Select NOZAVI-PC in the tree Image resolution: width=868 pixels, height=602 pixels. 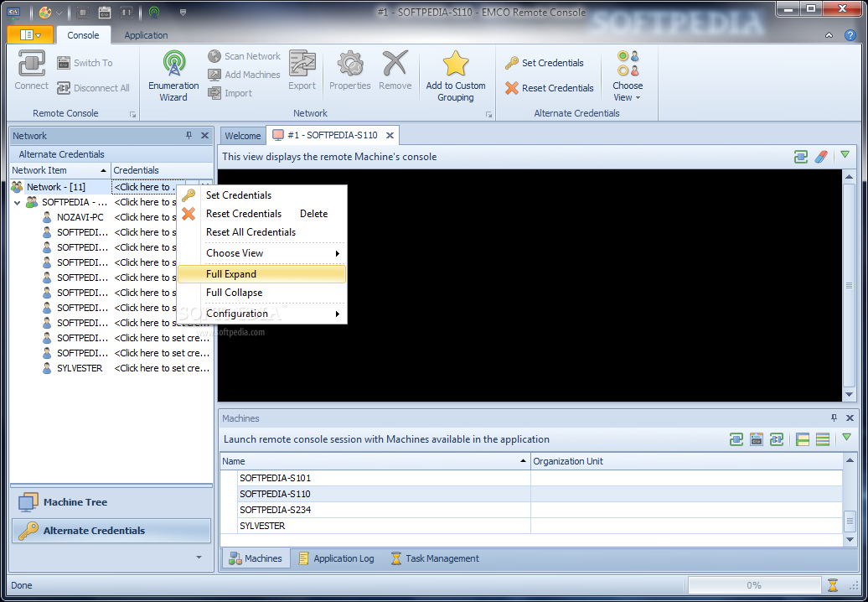tap(80, 217)
